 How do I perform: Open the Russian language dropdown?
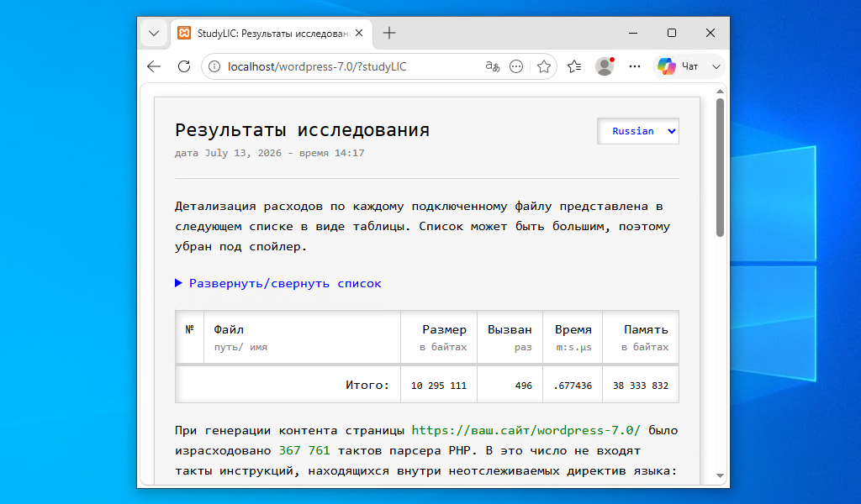(x=638, y=131)
